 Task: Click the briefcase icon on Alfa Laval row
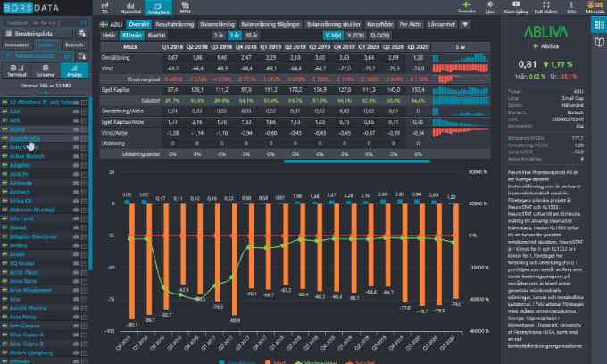[x=76, y=219]
